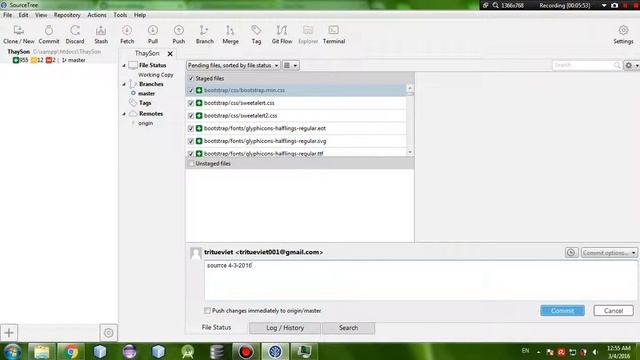Click the recording camera snapshot icon

615,5
